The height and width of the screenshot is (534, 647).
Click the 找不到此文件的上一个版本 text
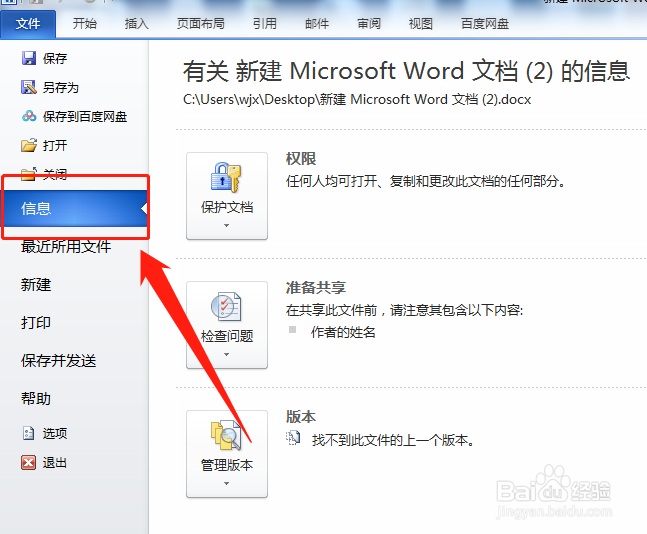pos(393,440)
